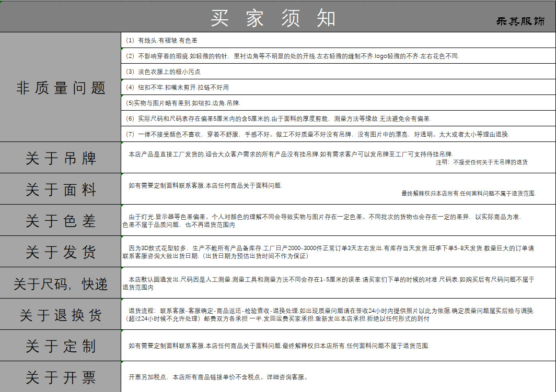Select the 关于定制 category cell
Screen dimensions: 556x392
point(60,346)
